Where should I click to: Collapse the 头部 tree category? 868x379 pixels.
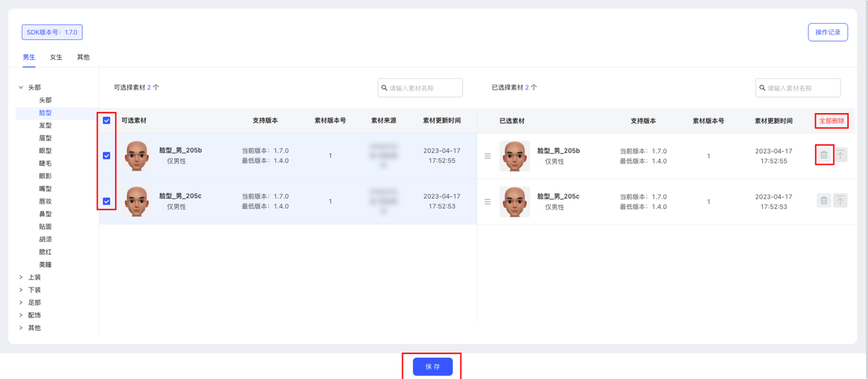click(21, 87)
